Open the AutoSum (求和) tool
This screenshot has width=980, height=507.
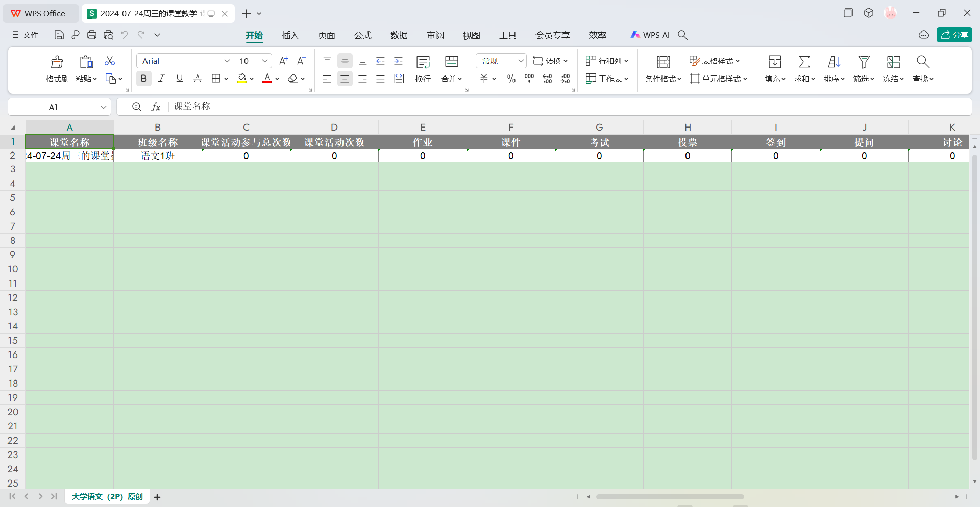(x=804, y=62)
